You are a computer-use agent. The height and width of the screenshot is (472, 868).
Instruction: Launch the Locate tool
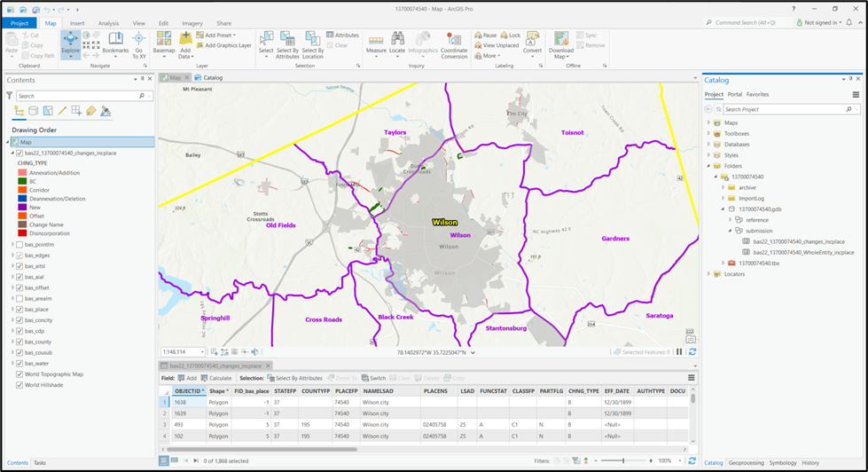pyautogui.click(x=397, y=43)
